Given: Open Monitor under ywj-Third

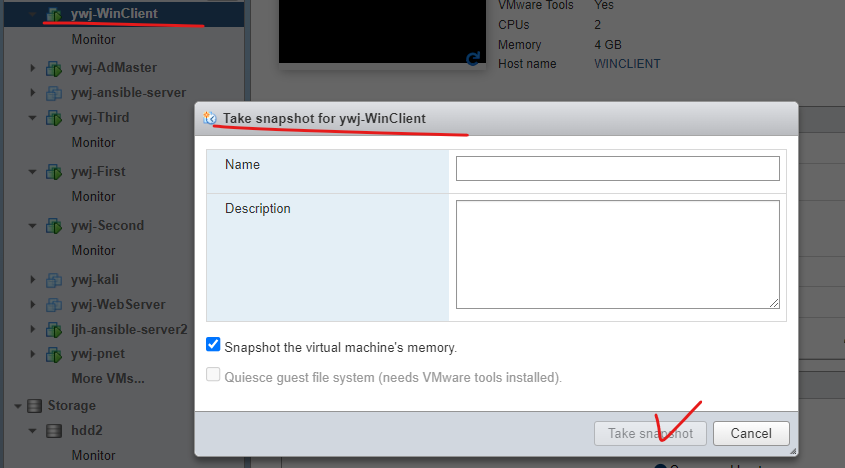Looking at the screenshot, I should pos(93,142).
